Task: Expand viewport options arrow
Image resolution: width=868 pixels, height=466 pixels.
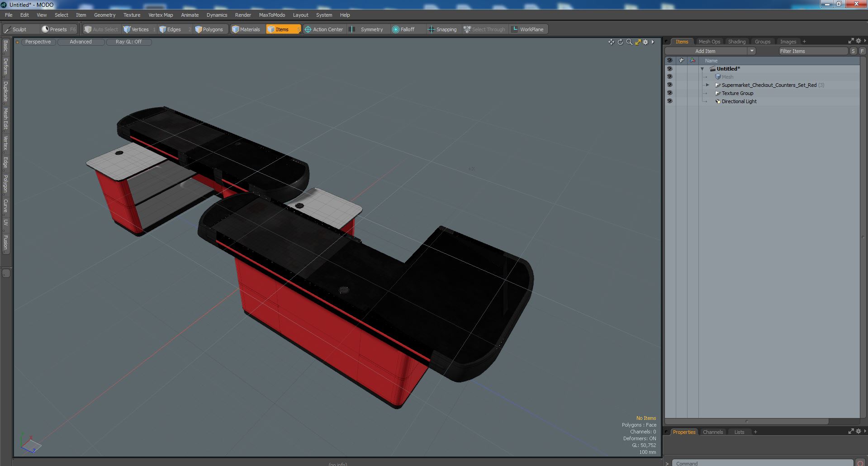Action: [653, 42]
